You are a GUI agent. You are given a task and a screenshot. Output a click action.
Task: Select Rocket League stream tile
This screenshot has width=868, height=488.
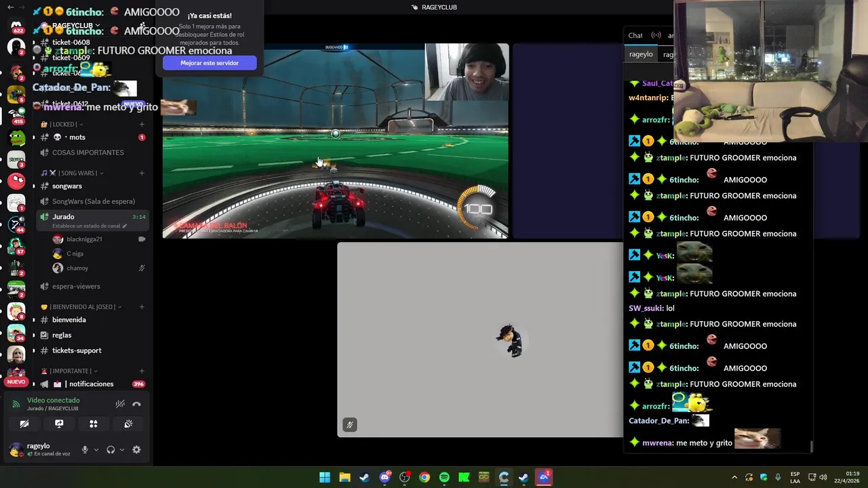pos(335,141)
